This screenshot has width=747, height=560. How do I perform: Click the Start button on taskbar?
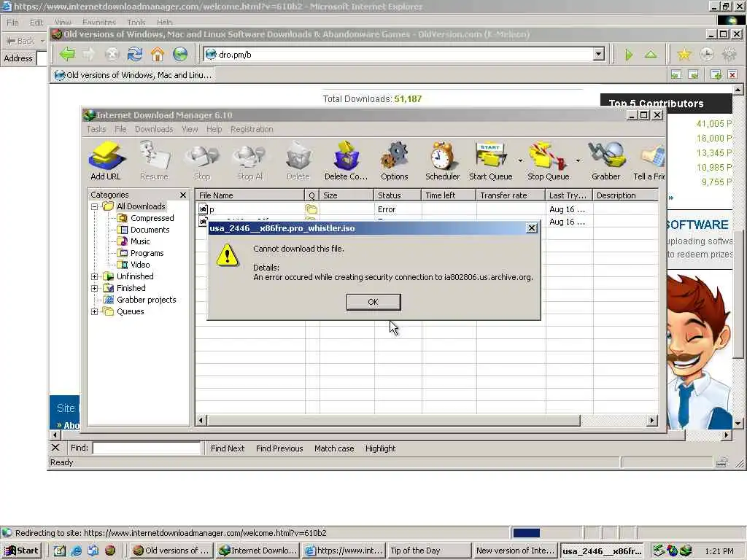pos(21,551)
